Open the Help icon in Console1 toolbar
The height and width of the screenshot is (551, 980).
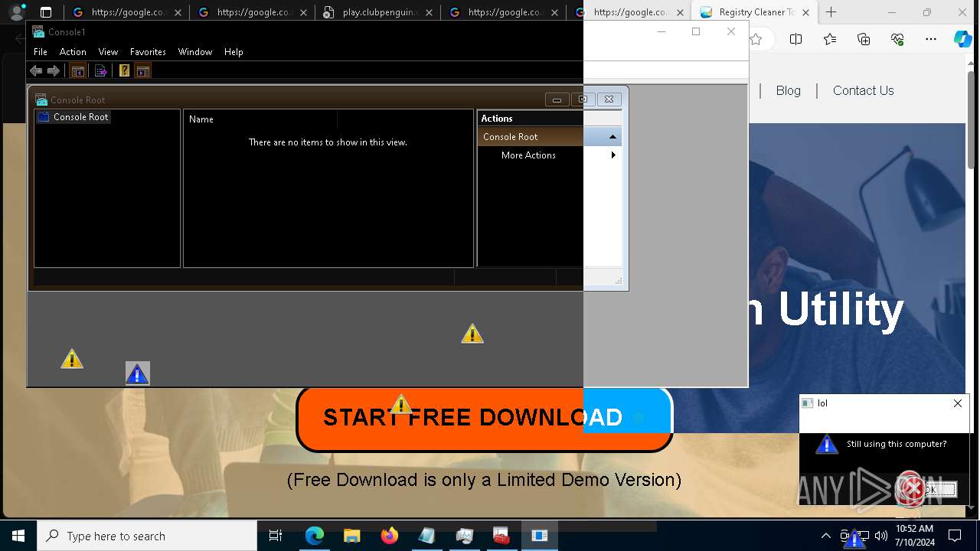pos(124,71)
